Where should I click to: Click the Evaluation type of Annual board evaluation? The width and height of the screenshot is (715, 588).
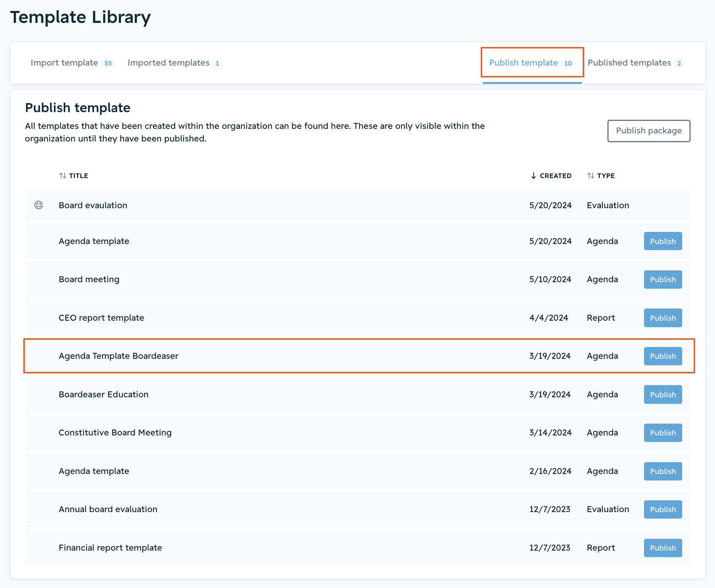[608, 509]
